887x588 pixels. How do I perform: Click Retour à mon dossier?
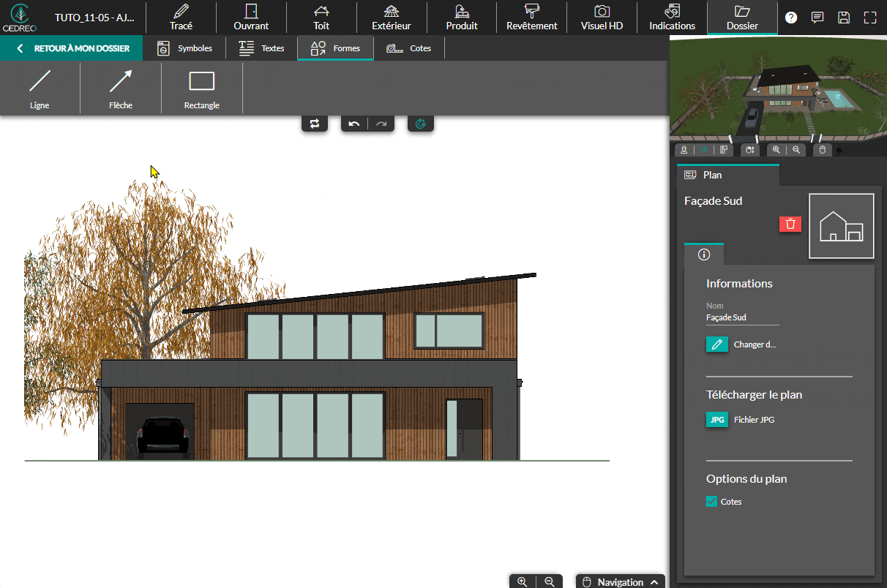tap(72, 48)
